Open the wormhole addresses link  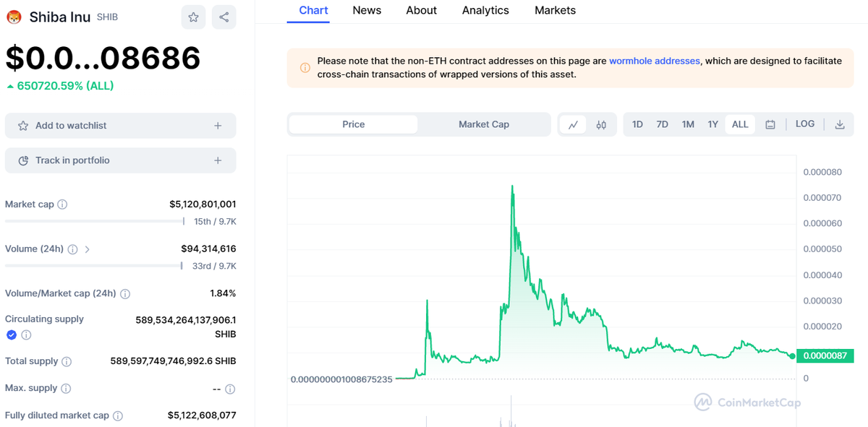[x=654, y=61]
